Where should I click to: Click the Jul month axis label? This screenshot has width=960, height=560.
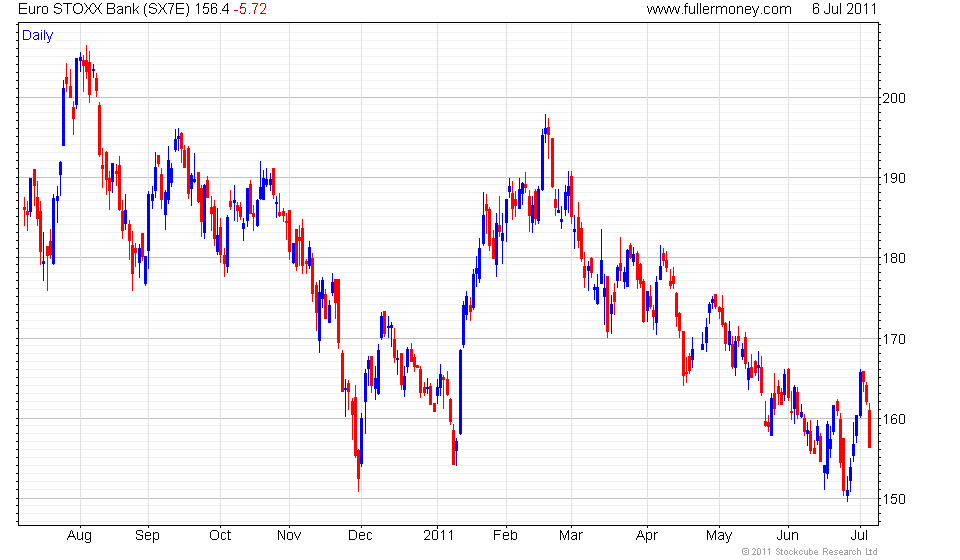859,536
